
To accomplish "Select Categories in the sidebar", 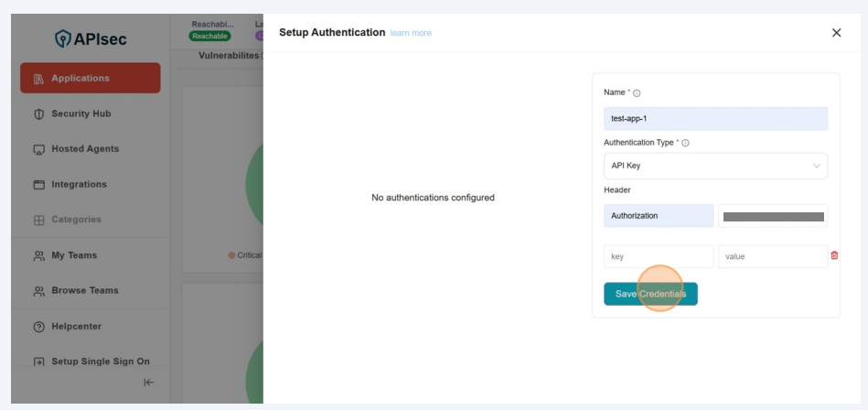I will click(x=76, y=220).
